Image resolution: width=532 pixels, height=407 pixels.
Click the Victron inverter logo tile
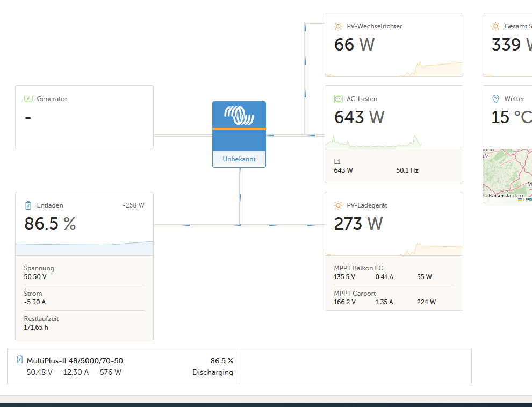tap(239, 126)
